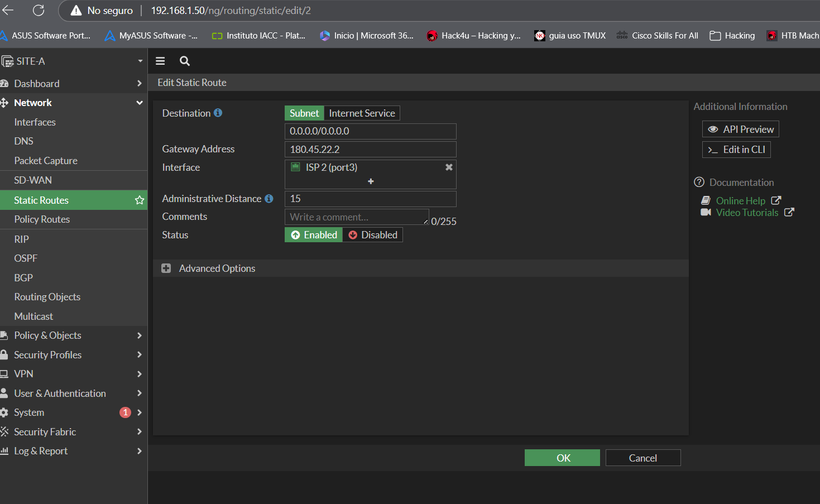
Task: Toggle favorite star on Static Routes
Action: pyautogui.click(x=140, y=200)
